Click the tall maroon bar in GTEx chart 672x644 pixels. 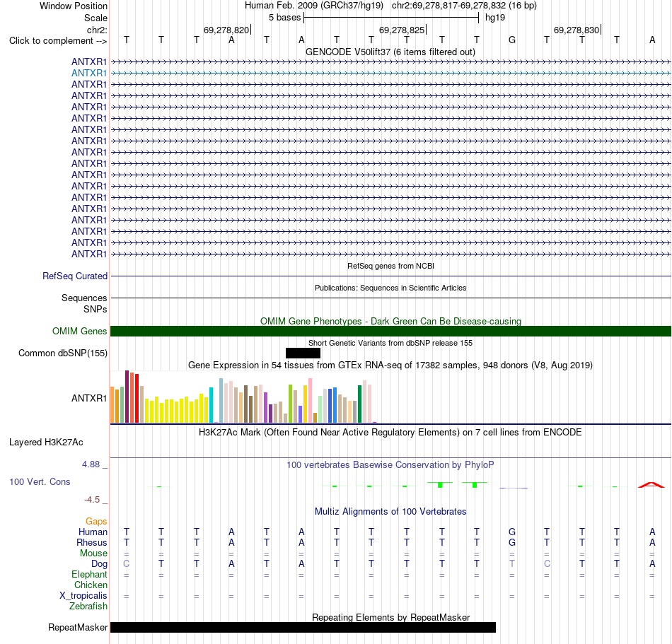click(127, 397)
